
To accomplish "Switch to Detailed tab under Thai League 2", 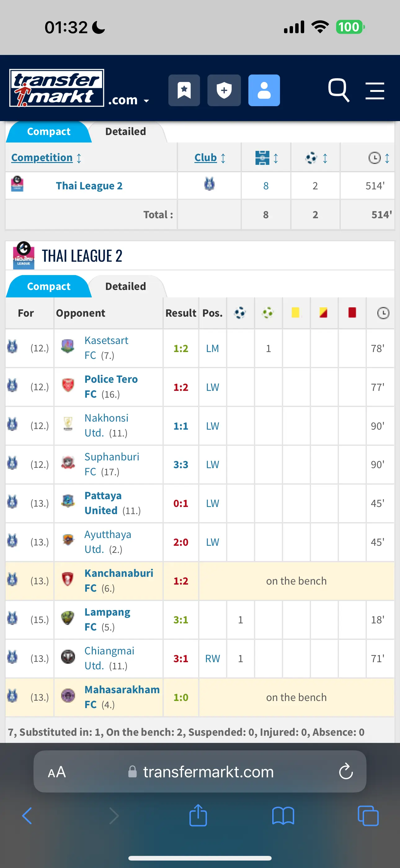I will (126, 287).
